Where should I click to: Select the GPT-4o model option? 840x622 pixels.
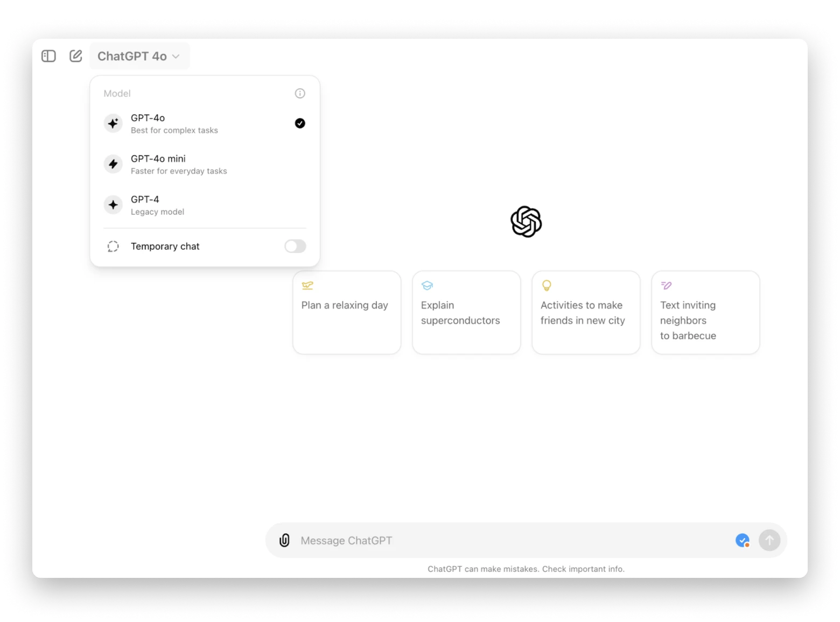coord(205,124)
